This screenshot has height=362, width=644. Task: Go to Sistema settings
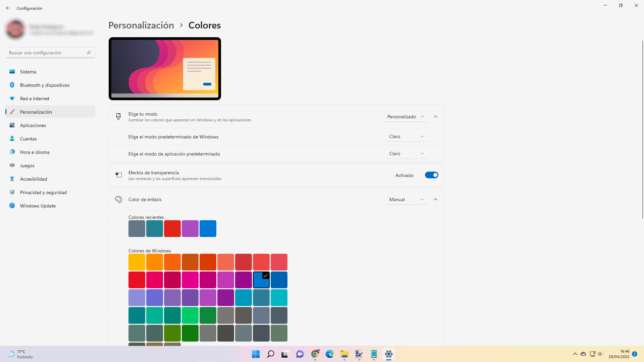pos(50,72)
